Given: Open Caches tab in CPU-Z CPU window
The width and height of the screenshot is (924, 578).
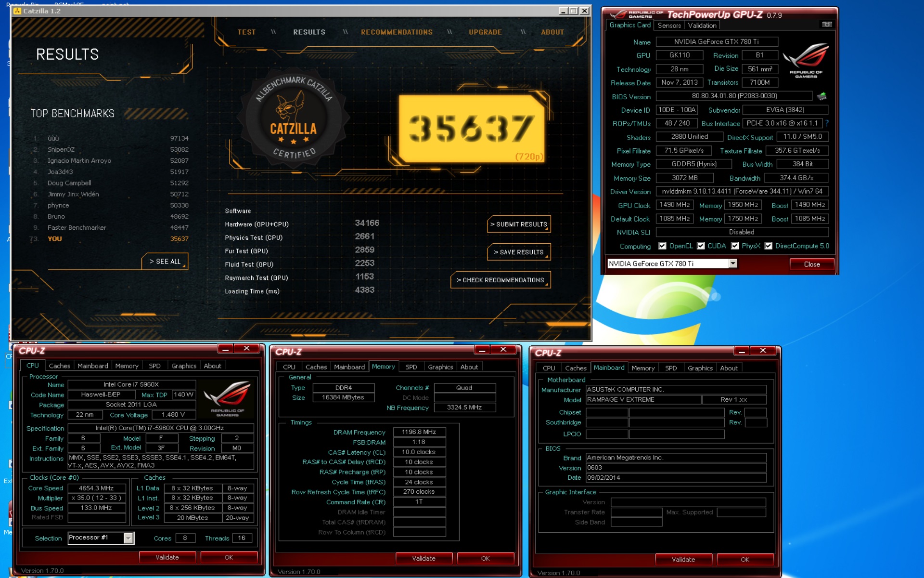Looking at the screenshot, I should click(x=60, y=366).
